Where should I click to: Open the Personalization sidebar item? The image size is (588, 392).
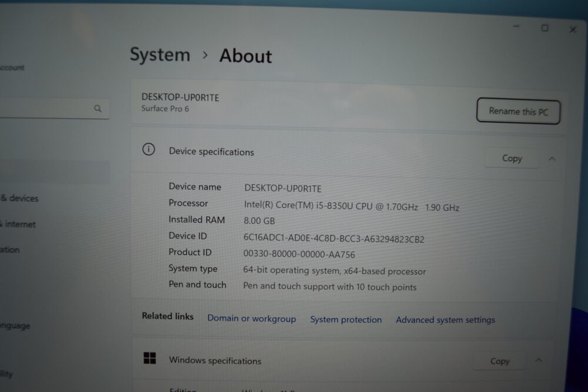(x=10, y=250)
